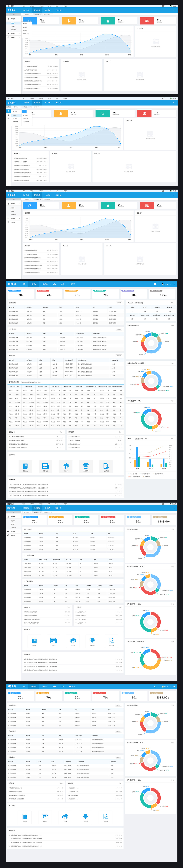Screen dimensions: 183x868
Task: Click teal alarm card icon in top mockup
Action: (x=108, y=21)
